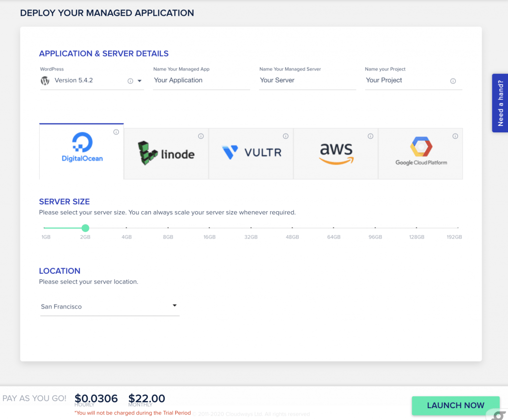Click info icon next to Version 5.4.2

130,81
